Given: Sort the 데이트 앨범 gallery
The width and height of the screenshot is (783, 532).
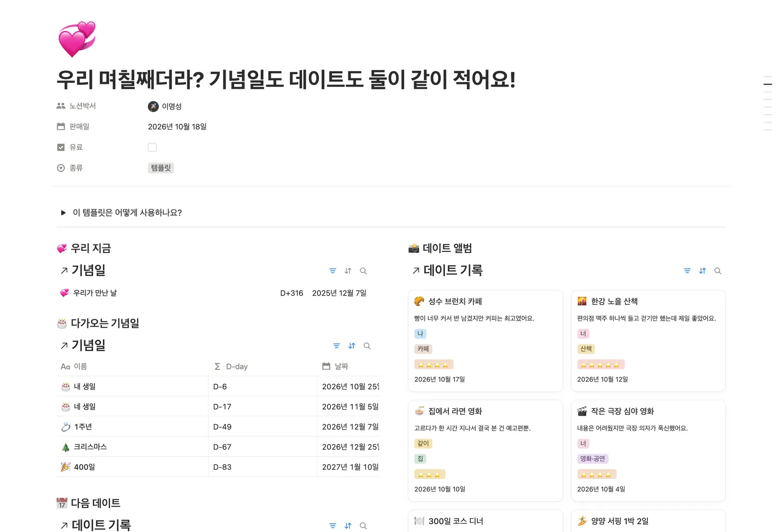Looking at the screenshot, I should (703, 271).
